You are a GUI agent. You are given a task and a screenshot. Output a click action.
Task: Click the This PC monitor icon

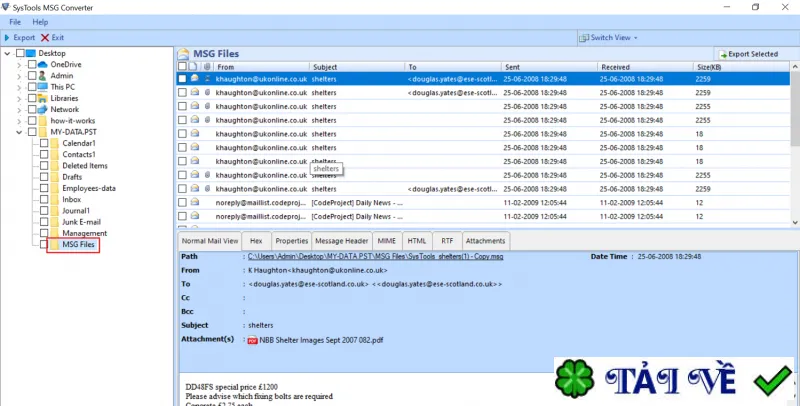(x=43, y=87)
